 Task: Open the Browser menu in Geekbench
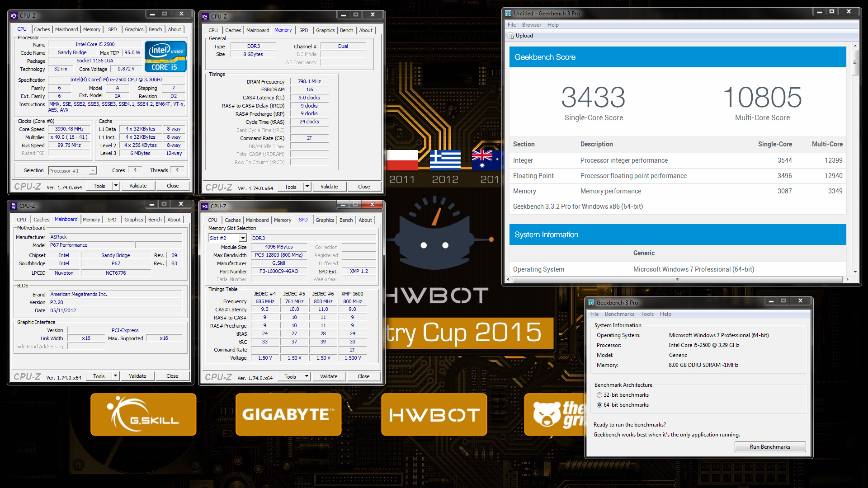click(531, 25)
